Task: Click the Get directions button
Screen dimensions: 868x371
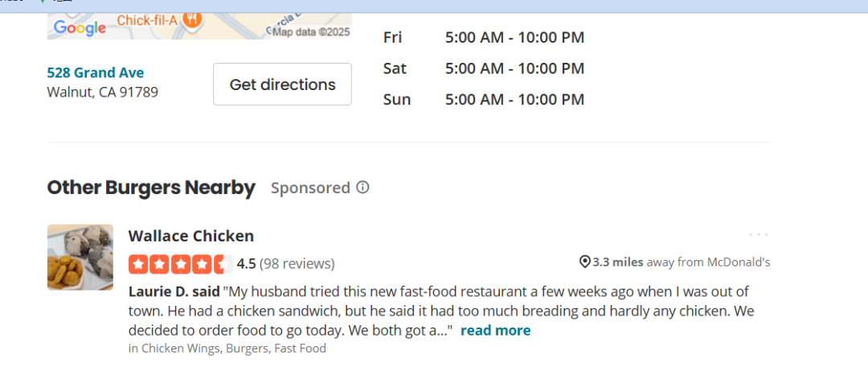Action: [x=282, y=85]
